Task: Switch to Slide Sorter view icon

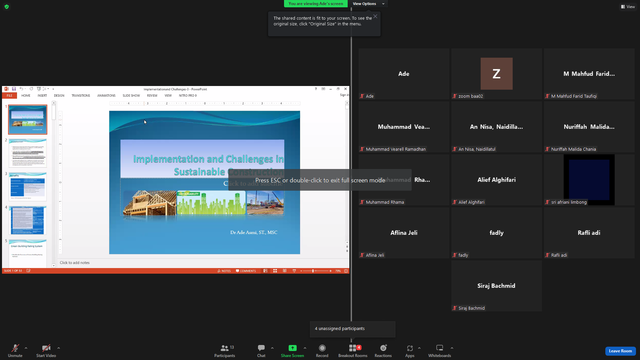Action: click(x=275, y=271)
